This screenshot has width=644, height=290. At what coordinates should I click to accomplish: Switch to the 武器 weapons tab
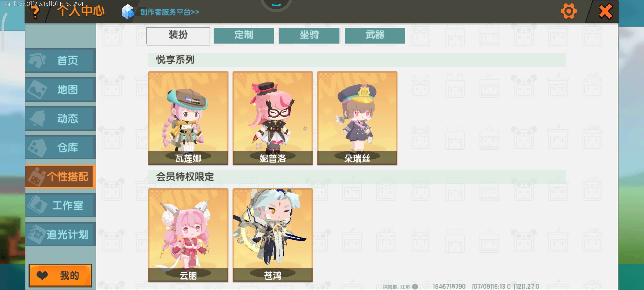tap(375, 35)
